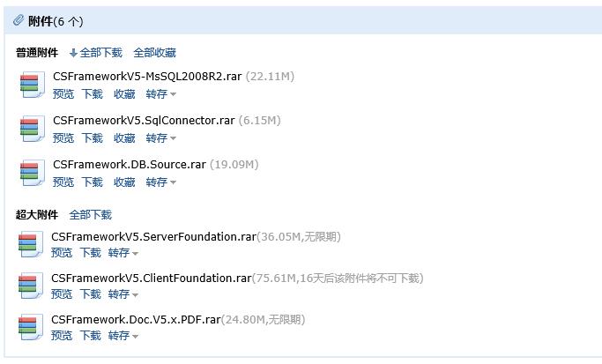Click the CSFramework.Doc.V5.x.PDF.rar archive icon
602x364 pixels.
tap(31, 327)
